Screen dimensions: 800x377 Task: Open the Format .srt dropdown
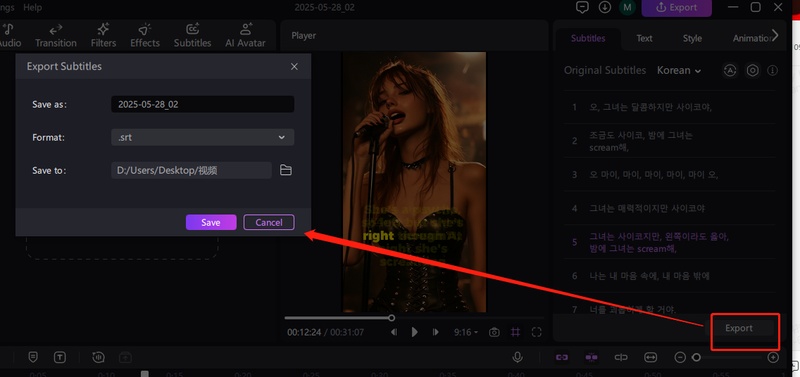(203, 137)
